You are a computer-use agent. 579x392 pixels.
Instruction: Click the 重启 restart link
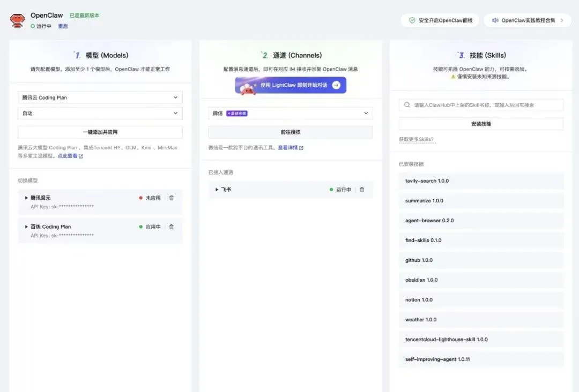(63, 26)
